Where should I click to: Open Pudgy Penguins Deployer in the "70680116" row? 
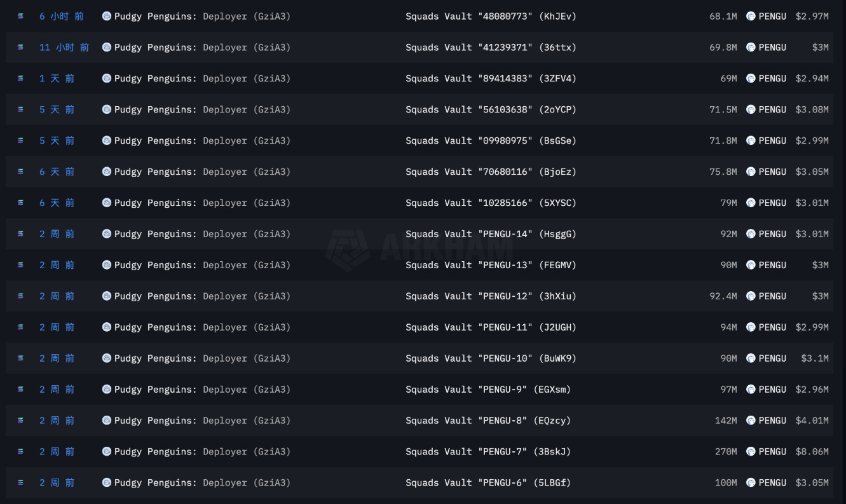tap(202, 172)
